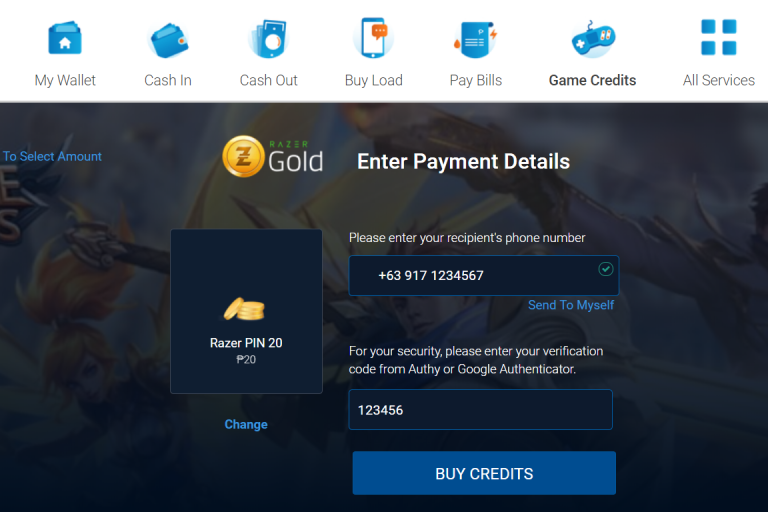The width and height of the screenshot is (768, 512).
Task: Click the verification code input field
Action: [x=480, y=410]
